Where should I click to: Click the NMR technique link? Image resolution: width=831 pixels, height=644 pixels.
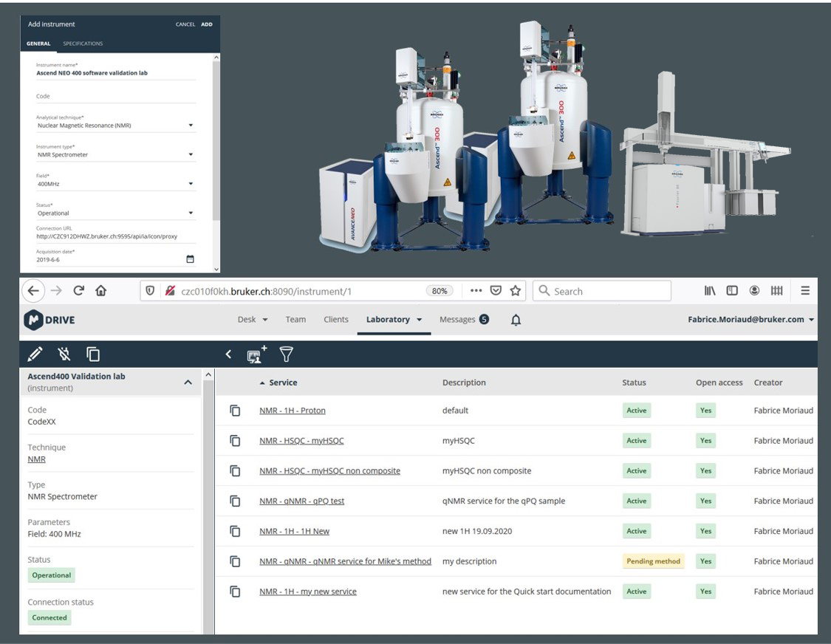[x=37, y=459]
